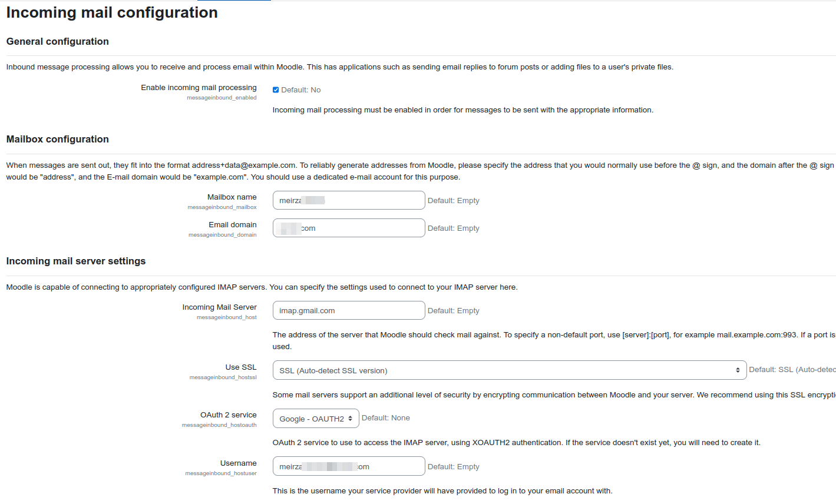Click the 'This is the username your service provider' help text

click(442, 490)
